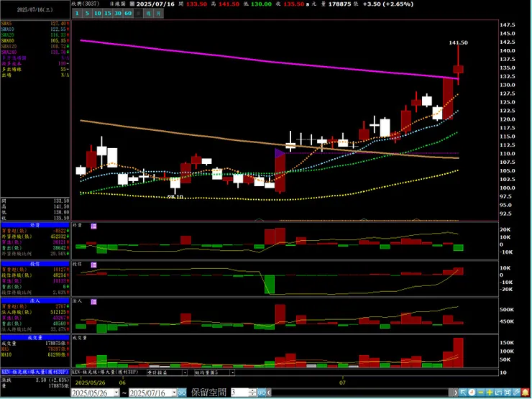Click the small chart icon before the header date

coord(132,4)
